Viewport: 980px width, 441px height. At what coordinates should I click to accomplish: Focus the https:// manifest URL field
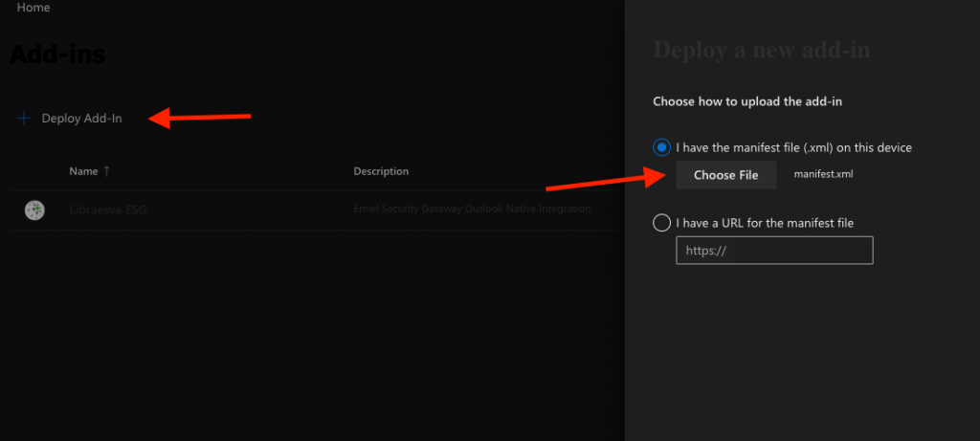pos(774,251)
